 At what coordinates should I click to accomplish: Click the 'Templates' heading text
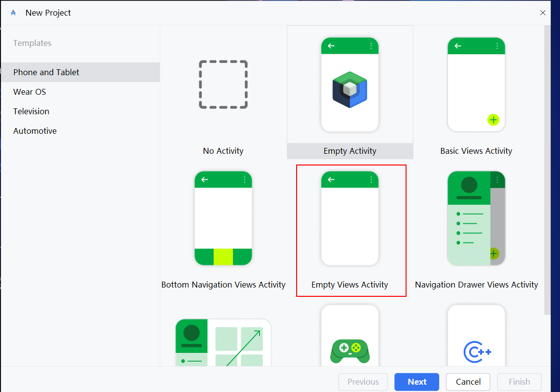point(32,43)
